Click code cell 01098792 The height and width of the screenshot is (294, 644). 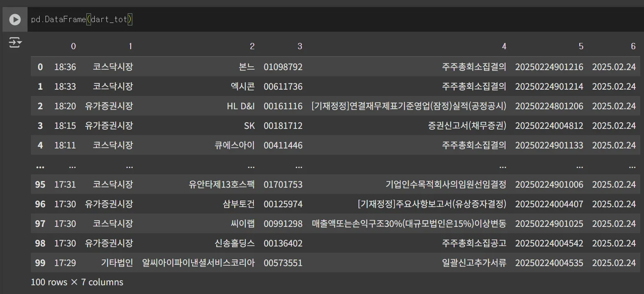click(283, 67)
